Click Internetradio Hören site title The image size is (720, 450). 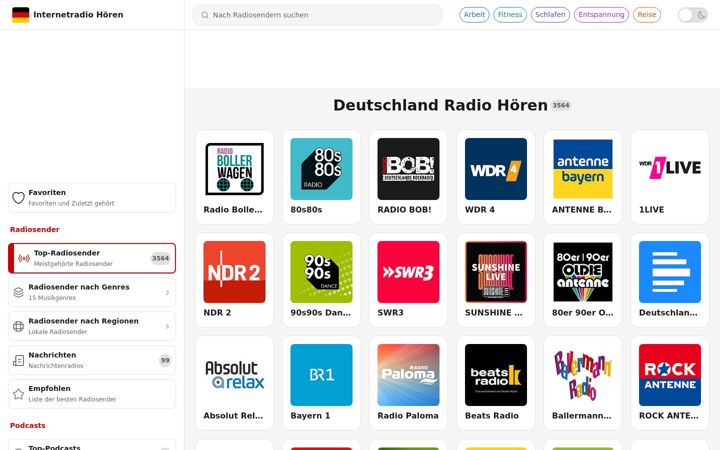click(78, 15)
